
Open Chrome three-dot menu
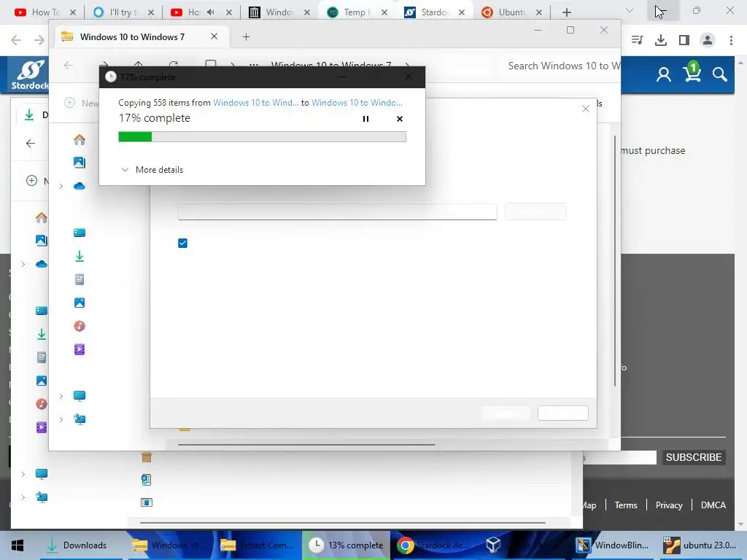point(731,40)
